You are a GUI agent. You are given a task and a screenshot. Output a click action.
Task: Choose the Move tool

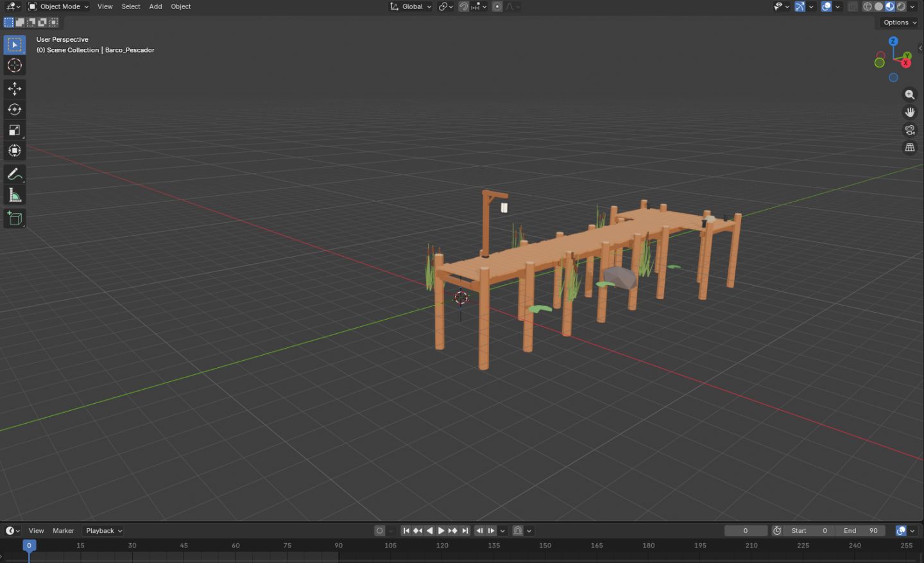[x=15, y=89]
